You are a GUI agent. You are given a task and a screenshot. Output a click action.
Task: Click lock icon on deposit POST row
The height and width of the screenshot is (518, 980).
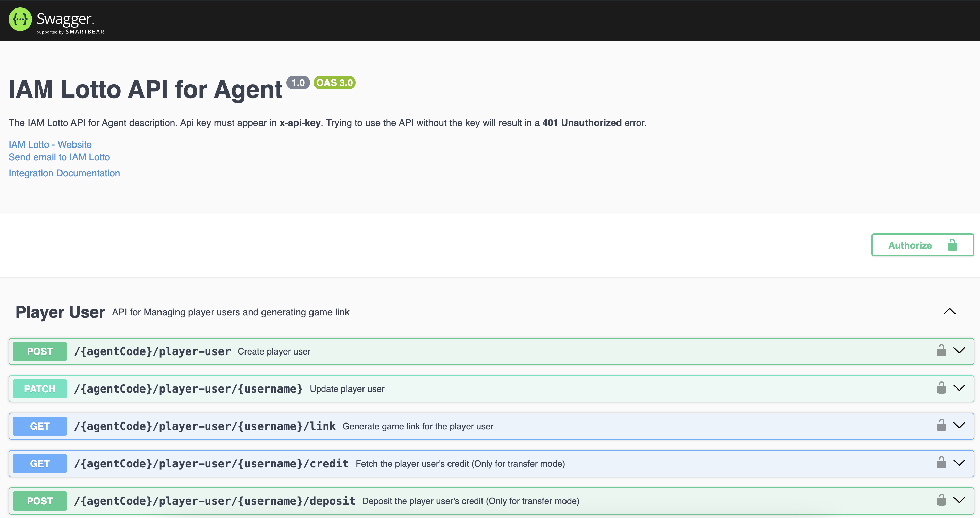point(941,500)
